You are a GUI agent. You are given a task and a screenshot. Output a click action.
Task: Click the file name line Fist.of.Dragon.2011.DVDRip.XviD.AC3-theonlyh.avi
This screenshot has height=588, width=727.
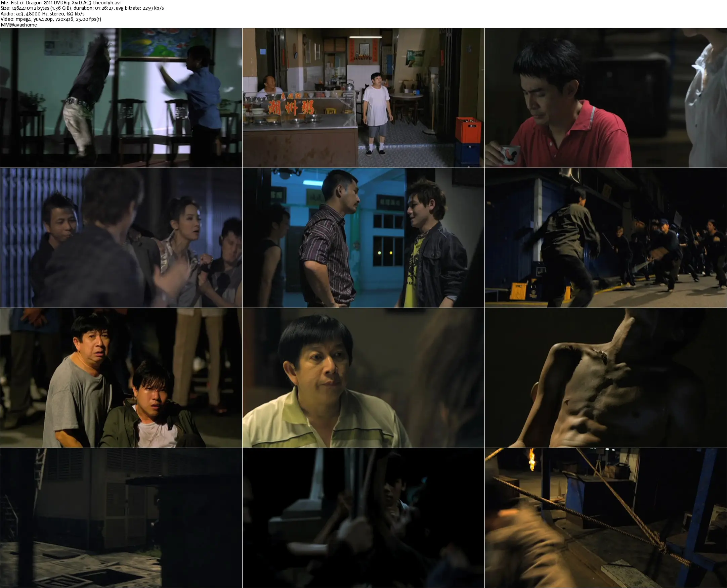(x=61, y=3)
